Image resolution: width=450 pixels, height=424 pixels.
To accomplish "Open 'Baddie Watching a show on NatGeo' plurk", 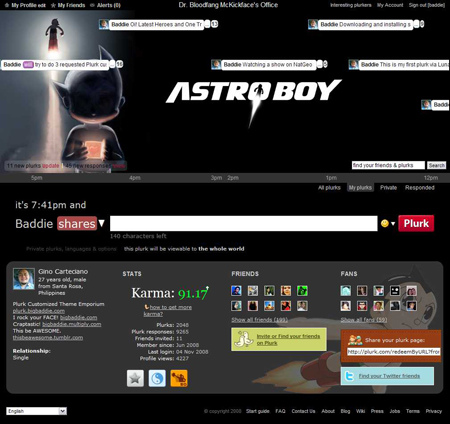I will click(268, 64).
